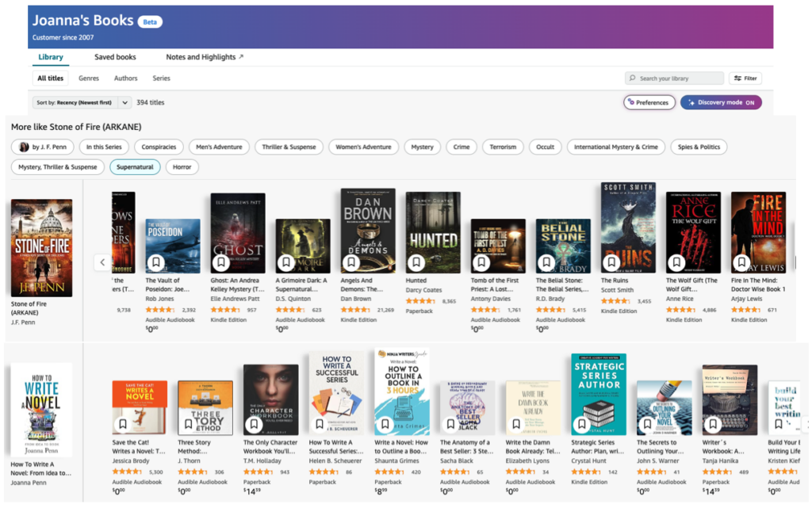
Task: Switch to the Series view
Action: [161, 78]
